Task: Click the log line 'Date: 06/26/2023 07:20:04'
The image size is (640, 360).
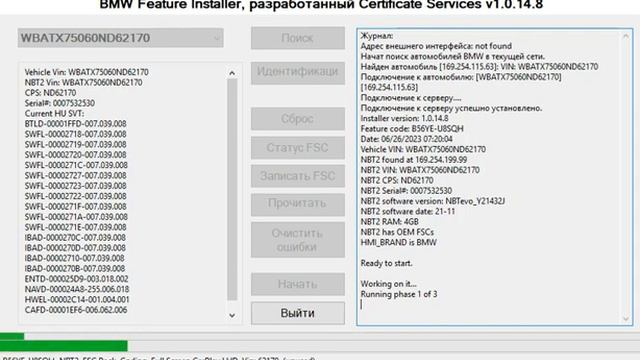Action: click(407, 139)
